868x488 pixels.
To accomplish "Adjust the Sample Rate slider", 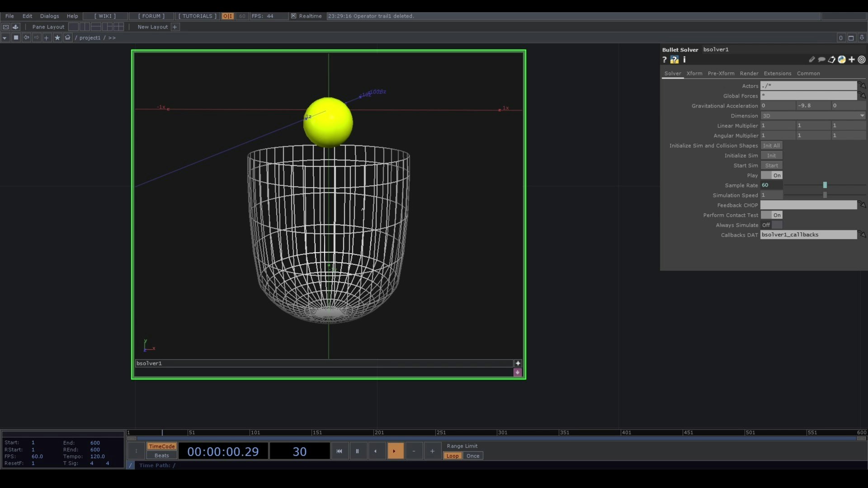I will (x=825, y=185).
